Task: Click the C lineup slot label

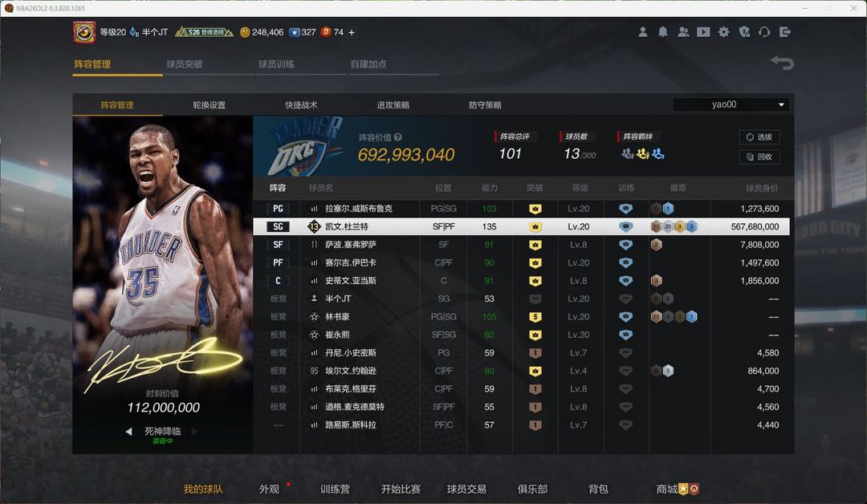Action: click(278, 281)
